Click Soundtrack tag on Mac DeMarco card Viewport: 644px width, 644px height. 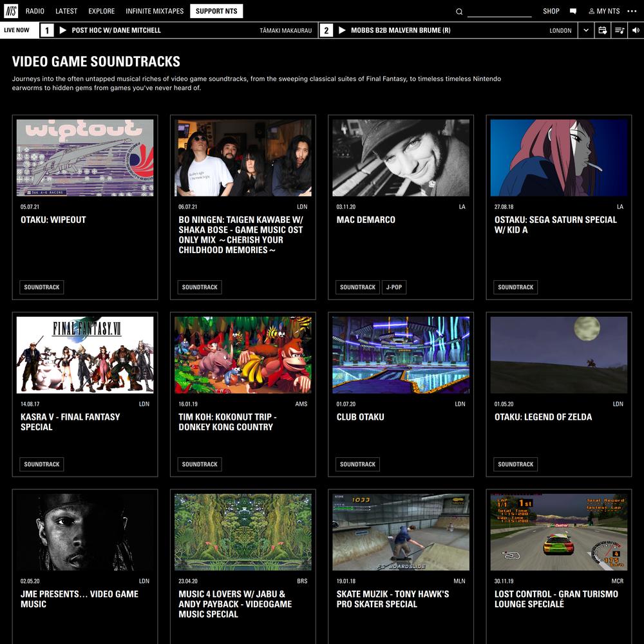coord(357,287)
